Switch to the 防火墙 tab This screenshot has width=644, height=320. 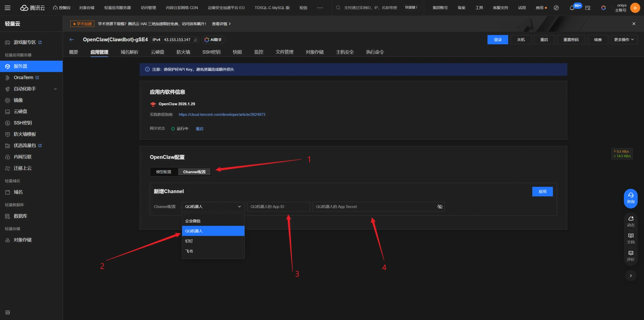pos(183,52)
